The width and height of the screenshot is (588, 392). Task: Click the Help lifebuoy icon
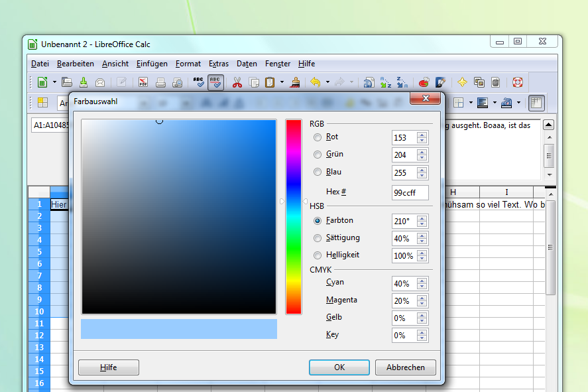pos(518,82)
